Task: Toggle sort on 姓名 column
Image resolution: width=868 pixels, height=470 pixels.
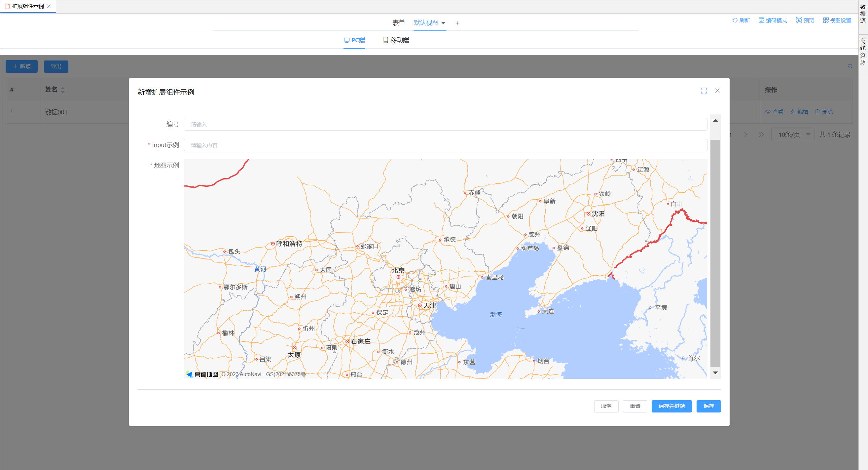Action: 63,90
